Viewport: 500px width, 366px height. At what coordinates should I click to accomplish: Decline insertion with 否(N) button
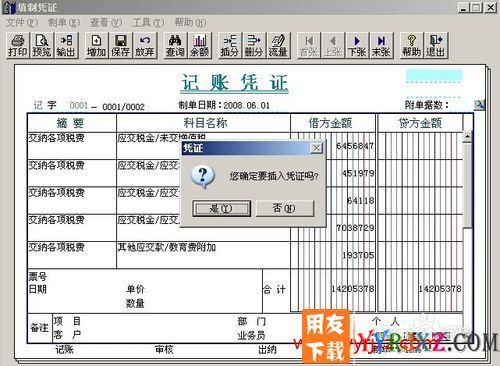(x=285, y=208)
